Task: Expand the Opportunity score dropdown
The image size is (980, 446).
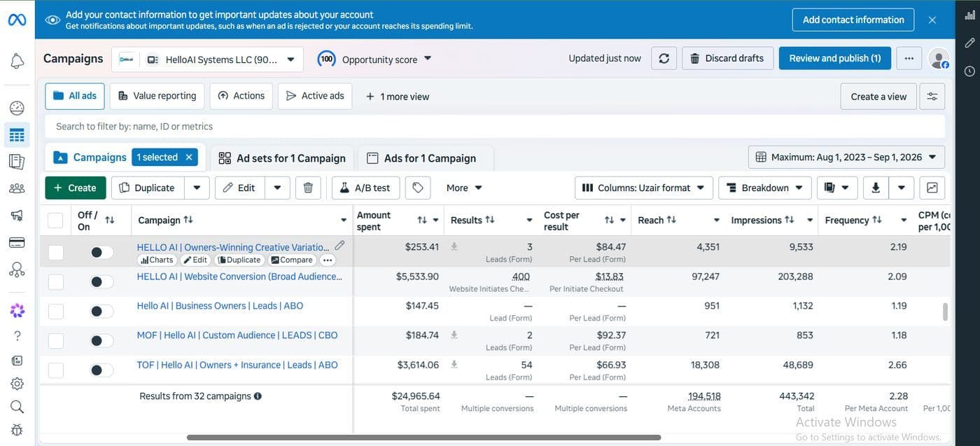Action: coord(374,59)
